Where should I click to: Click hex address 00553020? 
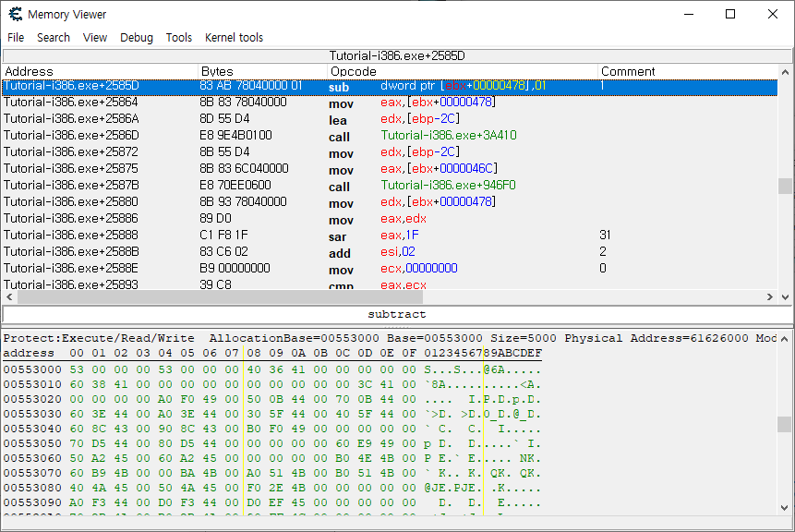pos(32,399)
